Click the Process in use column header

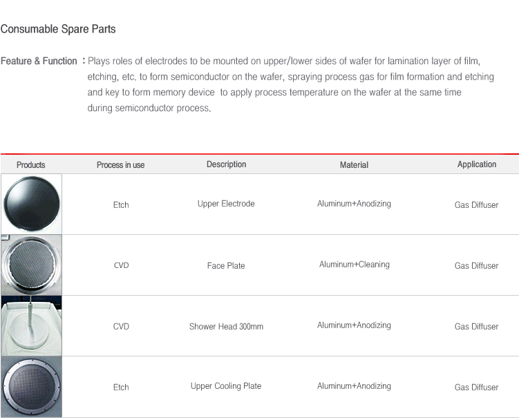[120, 165]
